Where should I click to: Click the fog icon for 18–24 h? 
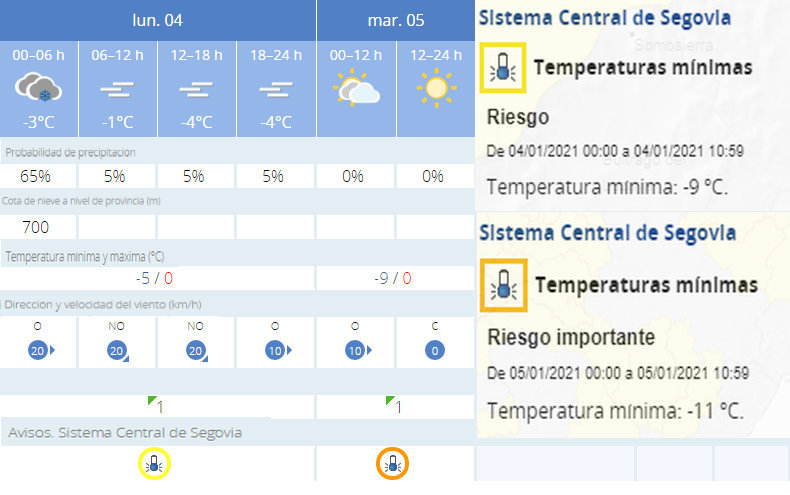[276, 90]
